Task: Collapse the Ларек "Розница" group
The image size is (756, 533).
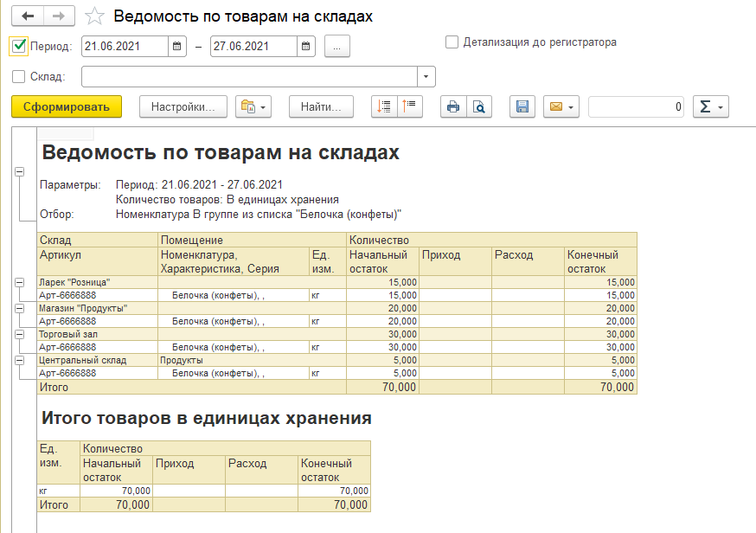Action: tap(19, 282)
